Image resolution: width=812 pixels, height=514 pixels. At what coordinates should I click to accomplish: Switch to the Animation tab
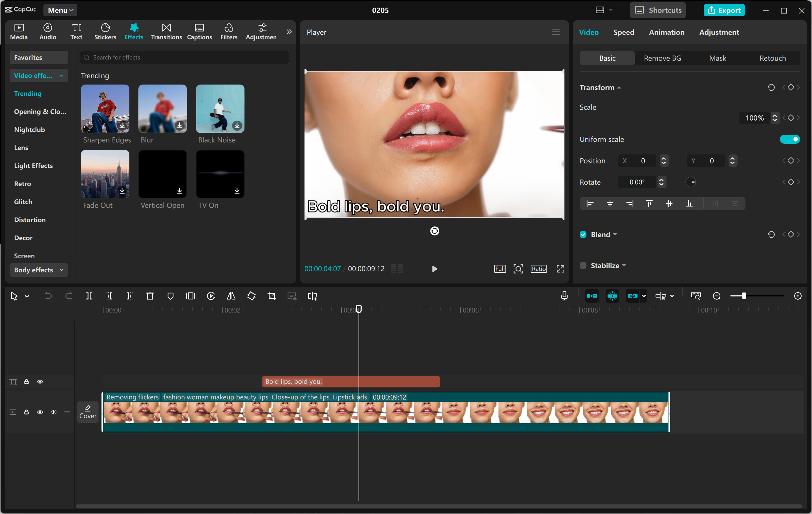click(666, 32)
